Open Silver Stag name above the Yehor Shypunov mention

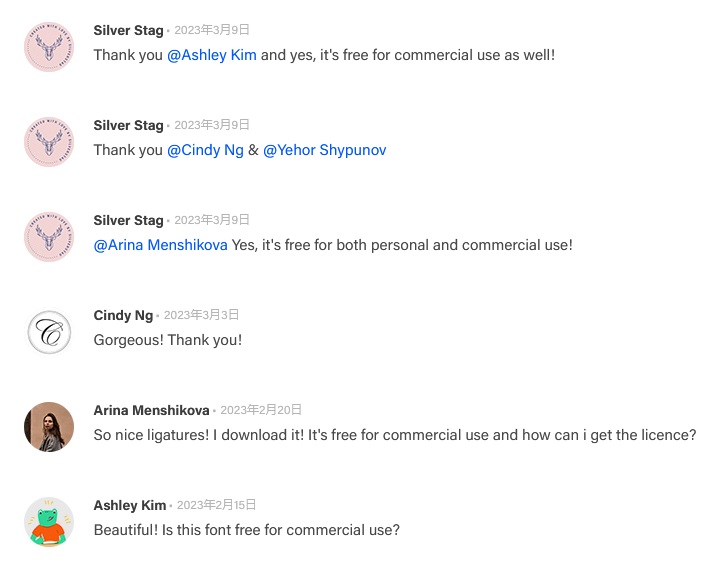coord(128,125)
